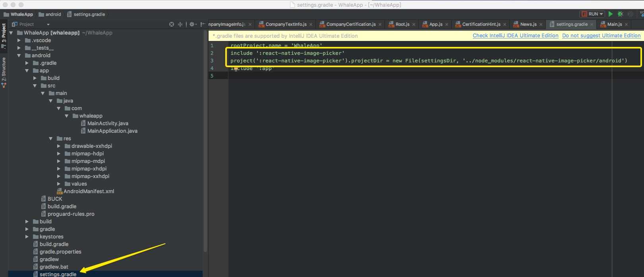Click Check IntelliJ IDEA Ultimate Edition link
Viewport: 644px width, 277px height.
pyautogui.click(x=515, y=35)
